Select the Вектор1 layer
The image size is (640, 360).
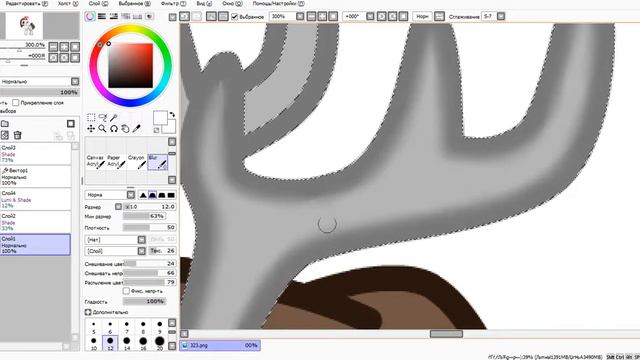pyautogui.click(x=36, y=176)
